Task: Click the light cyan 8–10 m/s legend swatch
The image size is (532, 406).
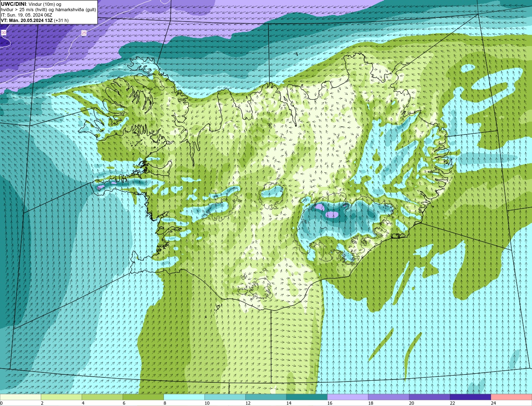Action: [184, 397]
